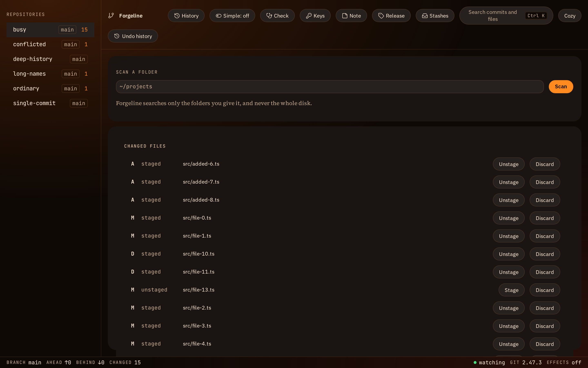
Task: Run the Check action
Action: pos(277,16)
